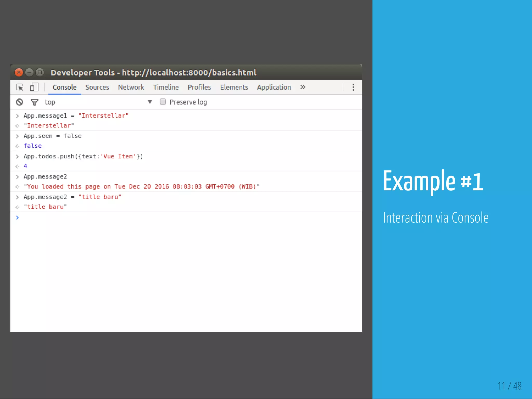Viewport: 532px width, 399px height.
Task: Click the clear console icon
Action: click(19, 102)
